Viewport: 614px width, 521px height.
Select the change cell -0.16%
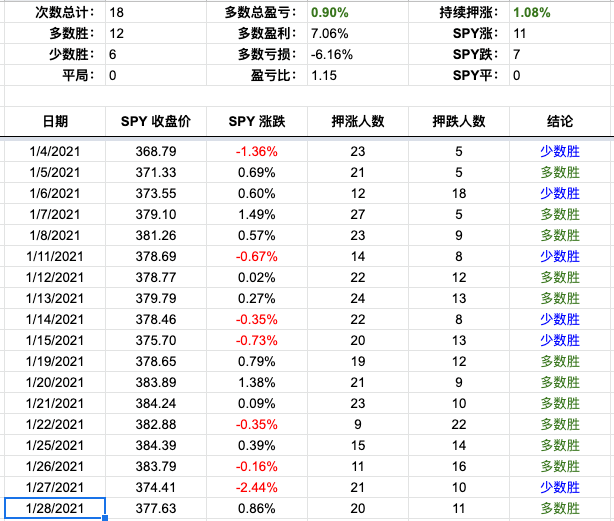point(257,466)
